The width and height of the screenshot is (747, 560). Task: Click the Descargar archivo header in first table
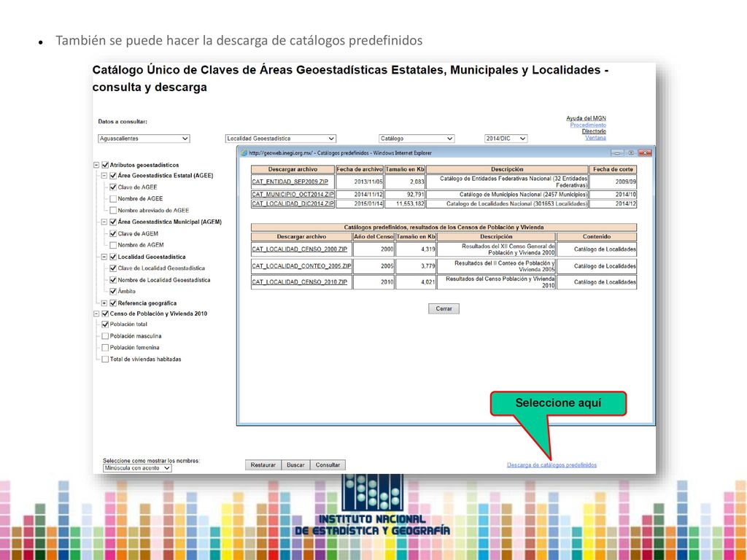coord(293,169)
